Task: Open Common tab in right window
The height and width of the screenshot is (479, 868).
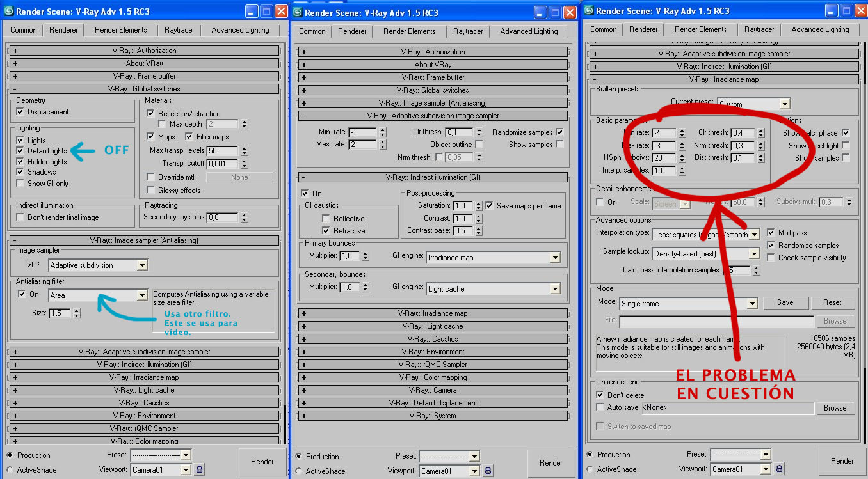Action: pos(604,29)
